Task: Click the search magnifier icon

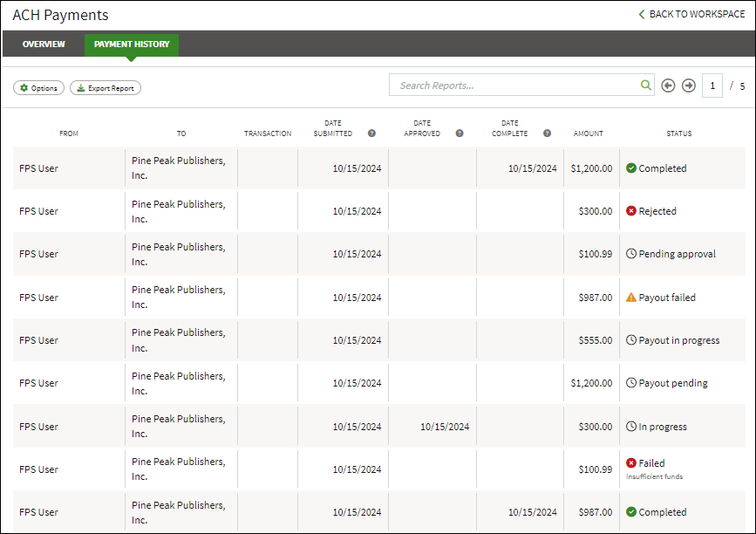Action: click(645, 86)
